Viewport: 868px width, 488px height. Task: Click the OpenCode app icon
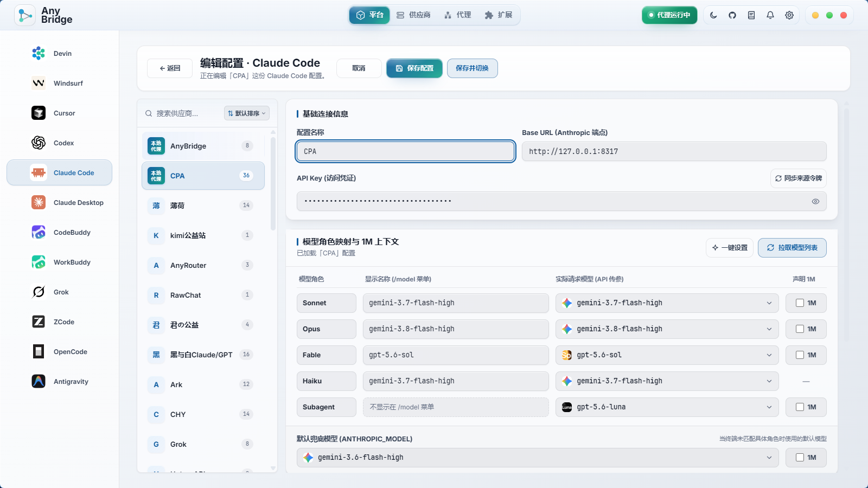39,351
